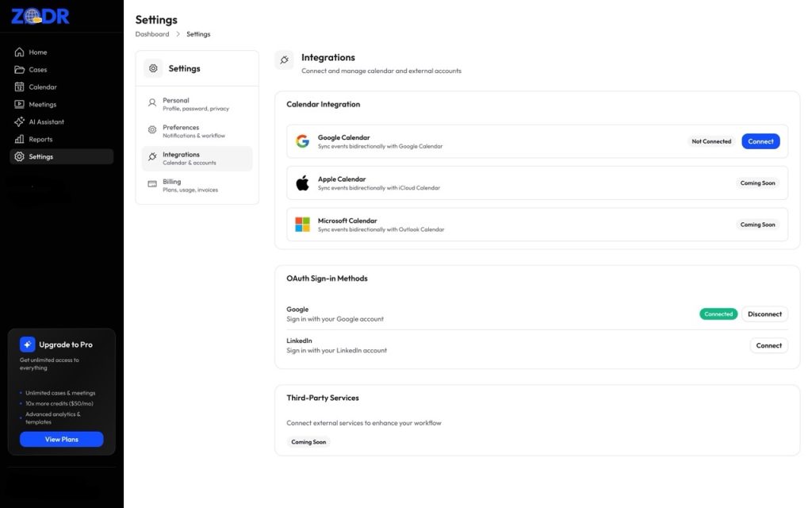Disconnect Google OAuth sign-in
The width and height of the screenshot is (812, 508).
(x=764, y=314)
